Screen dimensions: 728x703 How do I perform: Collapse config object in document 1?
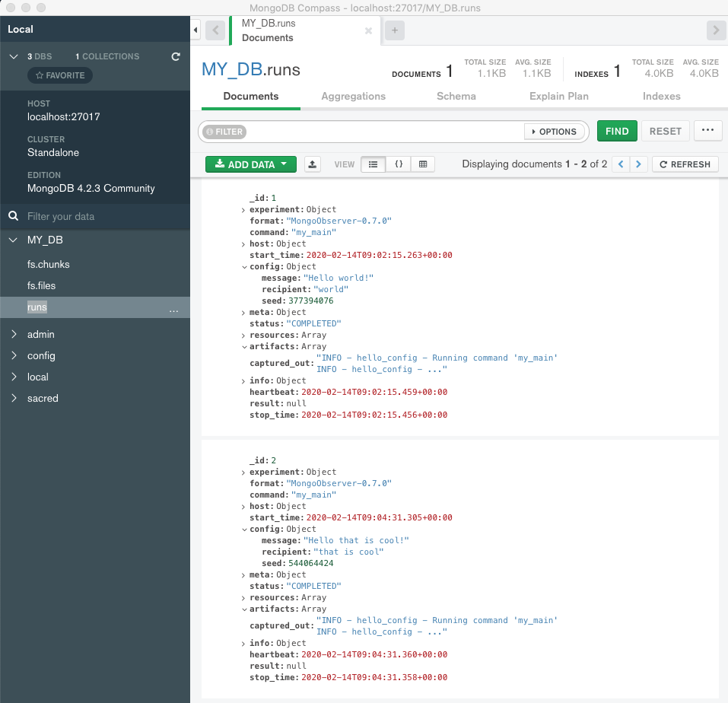(x=244, y=267)
